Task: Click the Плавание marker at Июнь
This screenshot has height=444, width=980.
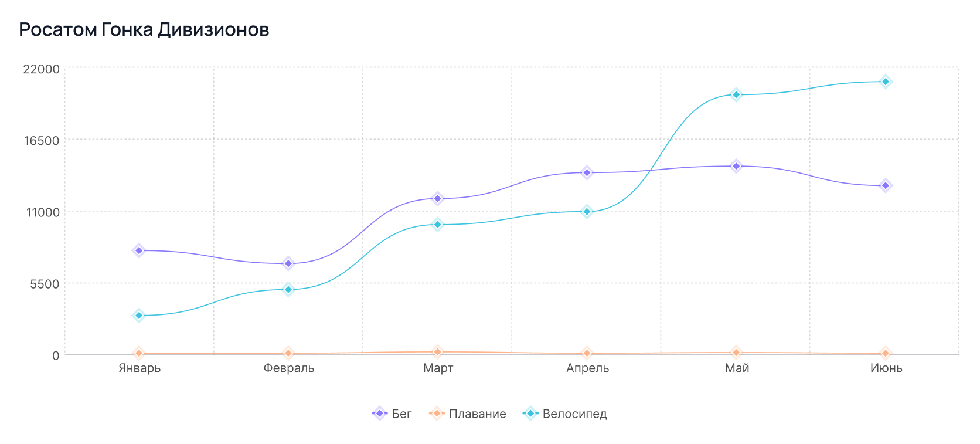Action: coord(886,353)
